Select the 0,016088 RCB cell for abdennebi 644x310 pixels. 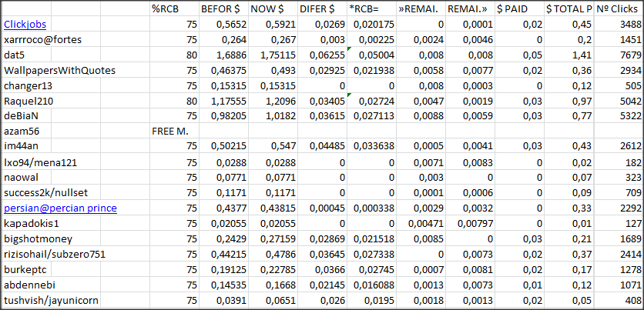[371, 285]
